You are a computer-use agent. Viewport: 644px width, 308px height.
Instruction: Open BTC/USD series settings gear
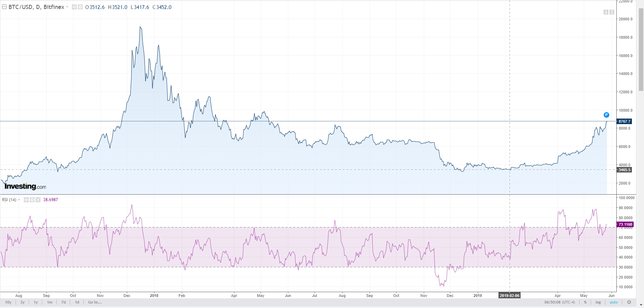80,7
